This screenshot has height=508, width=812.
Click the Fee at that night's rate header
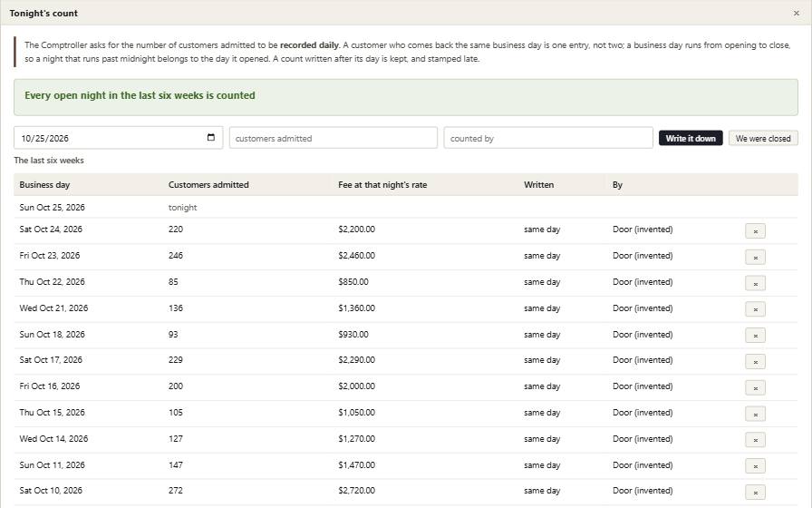382,184
